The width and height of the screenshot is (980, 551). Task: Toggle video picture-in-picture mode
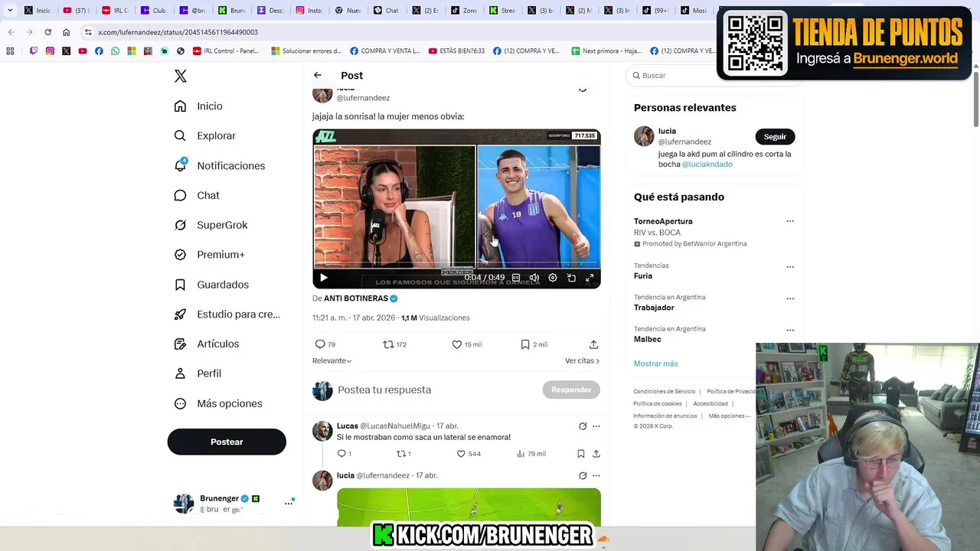[x=571, y=278]
